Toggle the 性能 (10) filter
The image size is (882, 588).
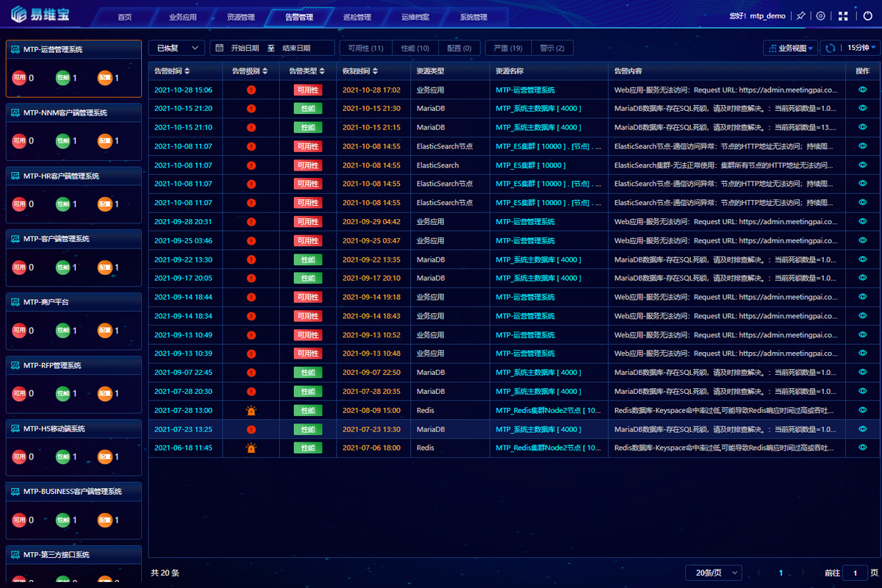pos(415,48)
